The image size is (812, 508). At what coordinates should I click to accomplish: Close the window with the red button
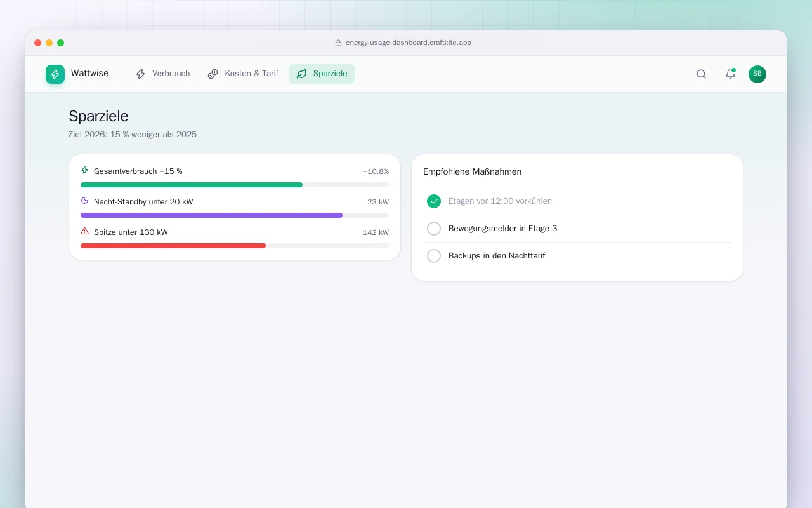point(38,43)
